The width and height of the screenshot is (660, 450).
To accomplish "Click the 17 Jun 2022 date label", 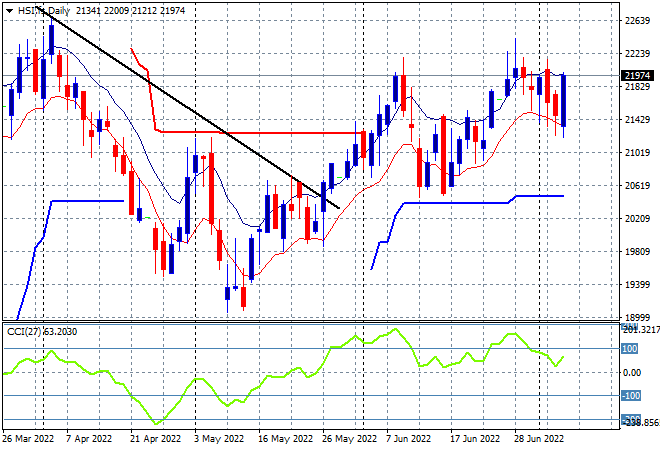I will pos(475,439).
